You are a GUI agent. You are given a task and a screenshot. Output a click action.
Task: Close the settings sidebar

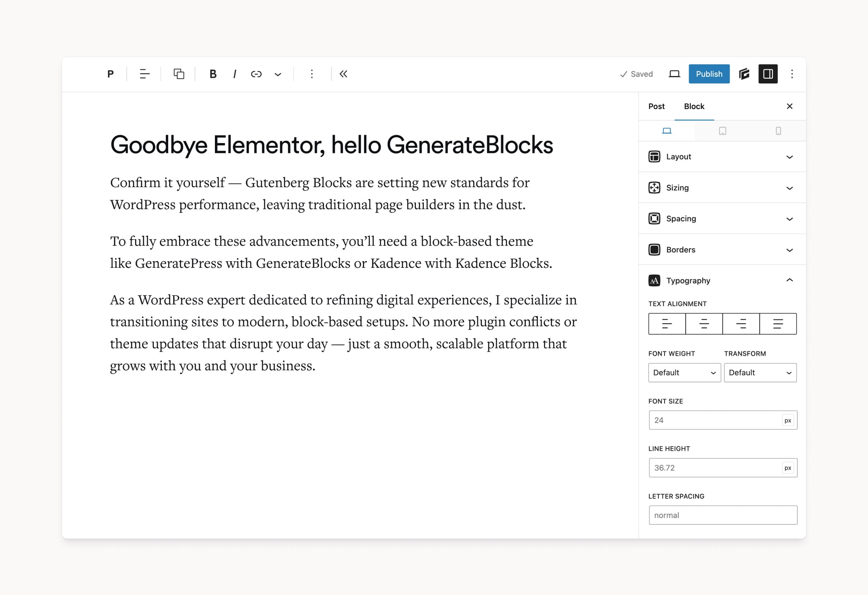coord(789,107)
